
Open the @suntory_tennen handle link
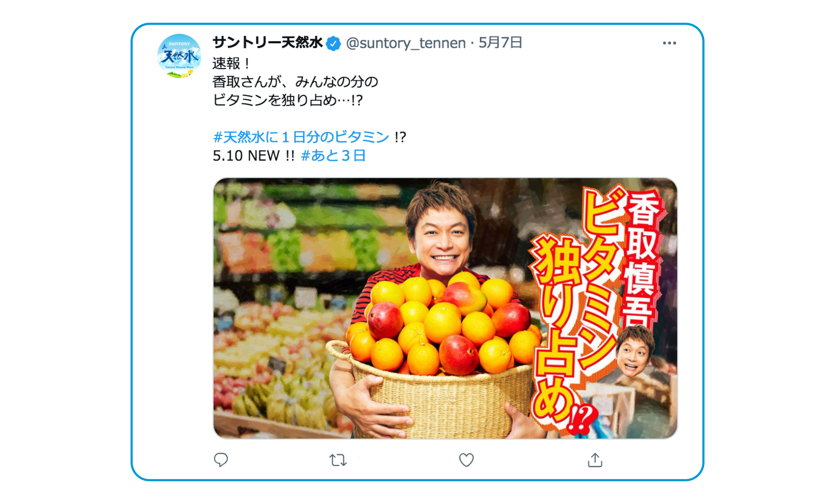tap(406, 43)
